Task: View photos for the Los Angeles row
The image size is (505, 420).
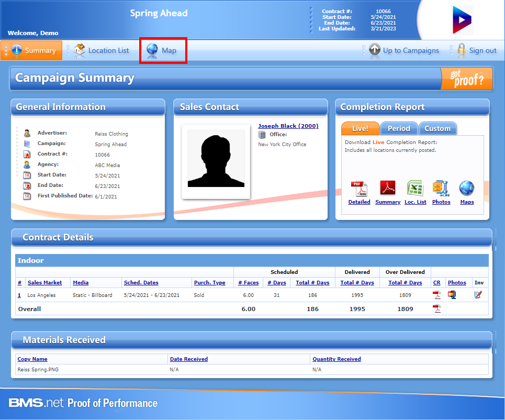Action: (452, 295)
